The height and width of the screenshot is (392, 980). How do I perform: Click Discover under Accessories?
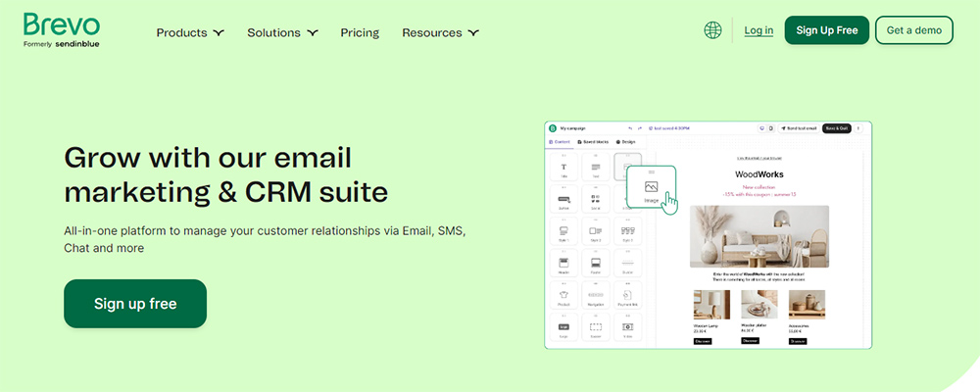(798, 341)
